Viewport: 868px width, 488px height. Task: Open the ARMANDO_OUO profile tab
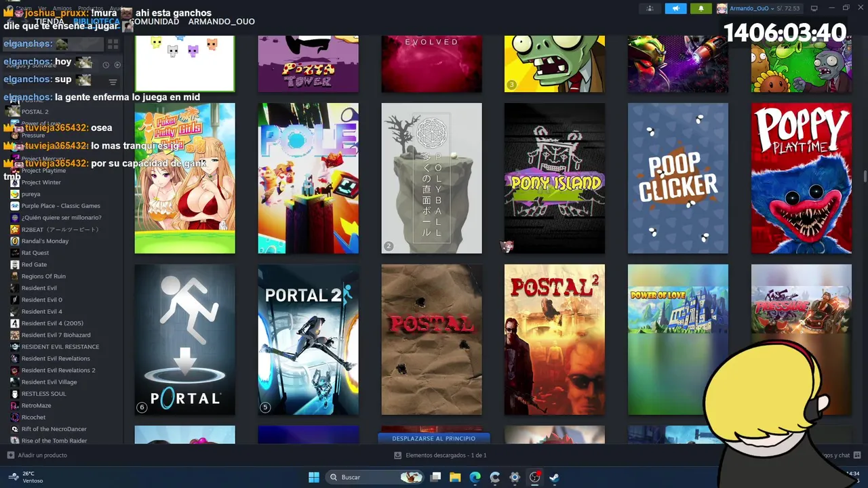(x=222, y=22)
